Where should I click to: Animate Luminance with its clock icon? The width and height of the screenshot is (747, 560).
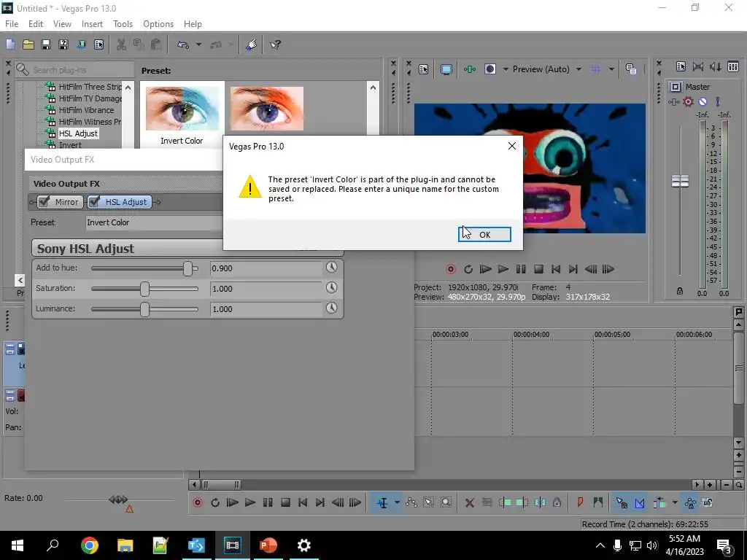(x=332, y=308)
